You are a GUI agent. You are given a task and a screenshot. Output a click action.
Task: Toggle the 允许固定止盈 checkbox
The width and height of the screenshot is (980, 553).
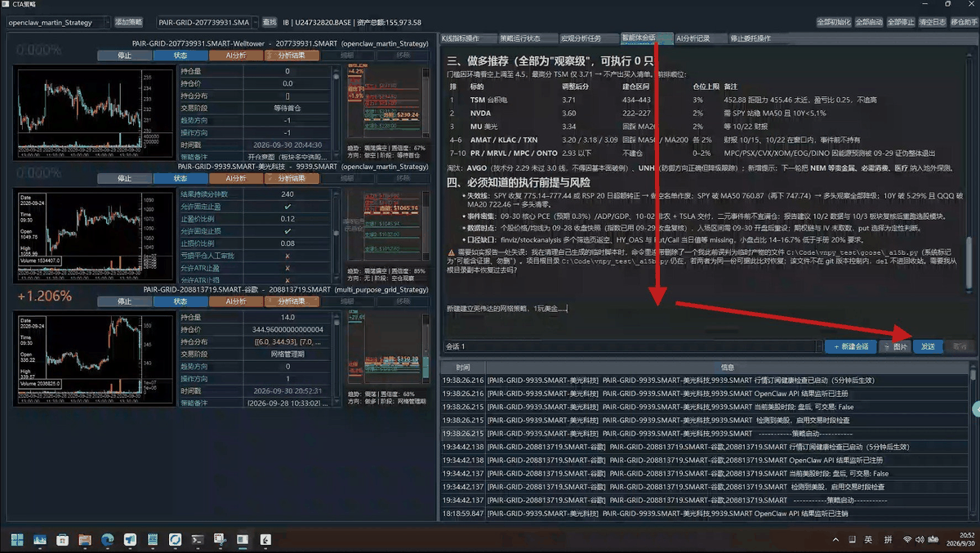click(287, 207)
